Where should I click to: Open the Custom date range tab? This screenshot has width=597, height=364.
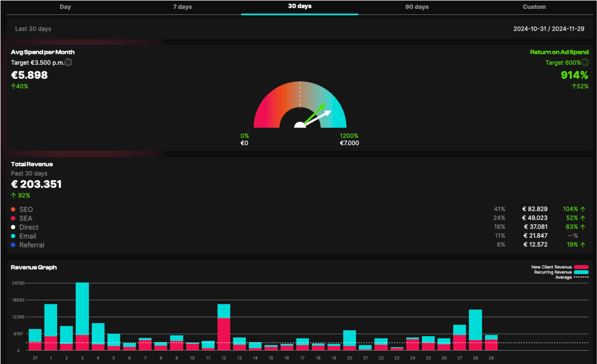click(534, 7)
